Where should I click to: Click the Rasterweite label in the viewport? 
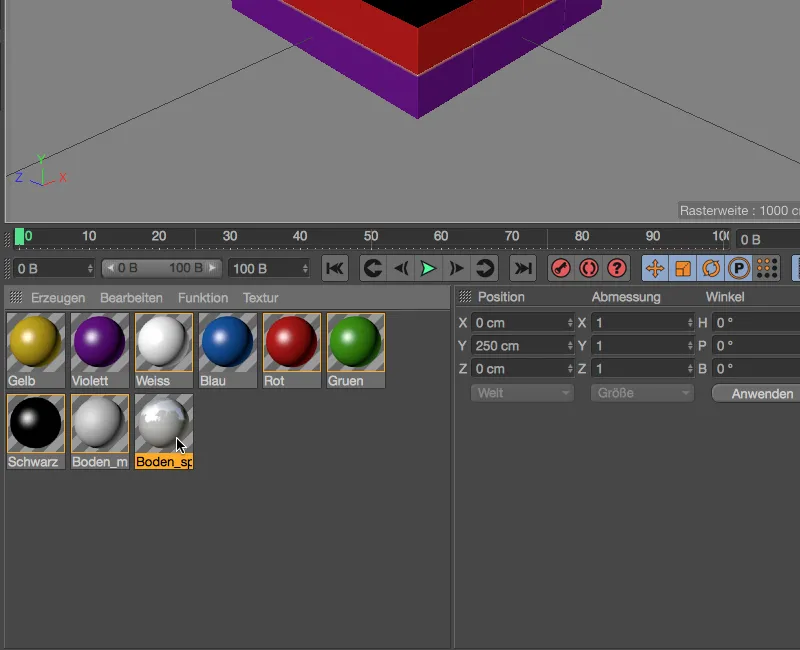[739, 211]
